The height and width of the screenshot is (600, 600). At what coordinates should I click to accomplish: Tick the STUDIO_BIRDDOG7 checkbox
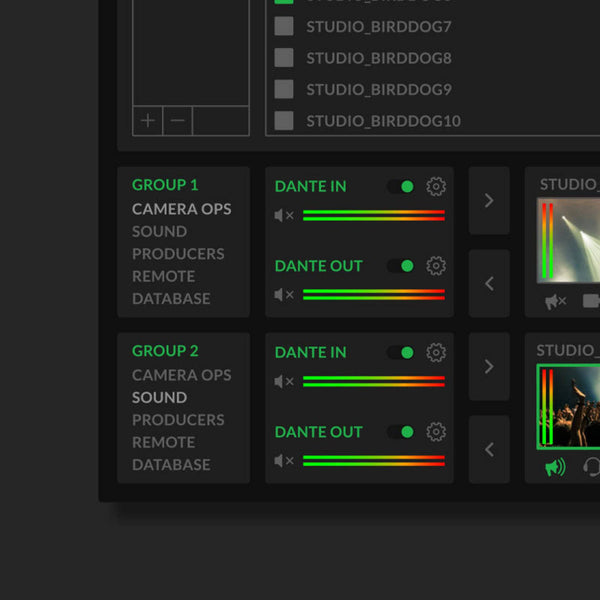click(284, 26)
